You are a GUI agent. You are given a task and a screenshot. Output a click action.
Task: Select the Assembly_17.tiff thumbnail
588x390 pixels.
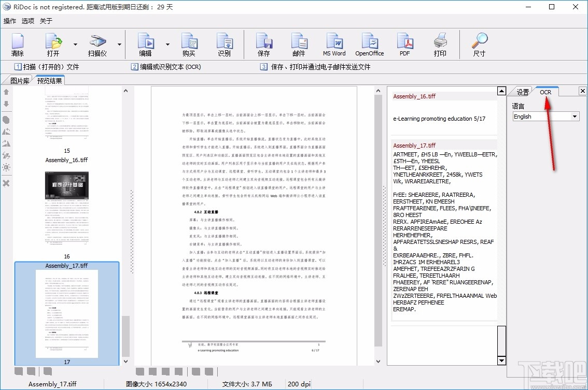pos(67,313)
